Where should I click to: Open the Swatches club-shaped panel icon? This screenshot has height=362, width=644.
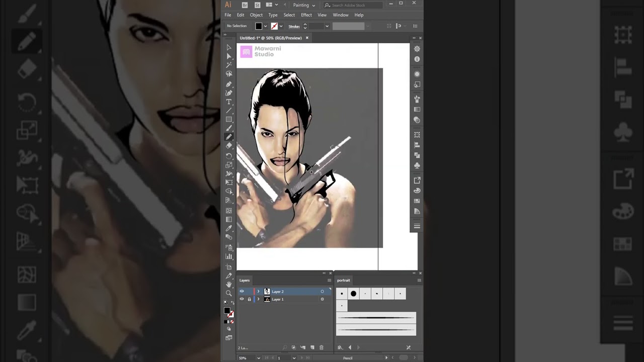[x=417, y=165]
